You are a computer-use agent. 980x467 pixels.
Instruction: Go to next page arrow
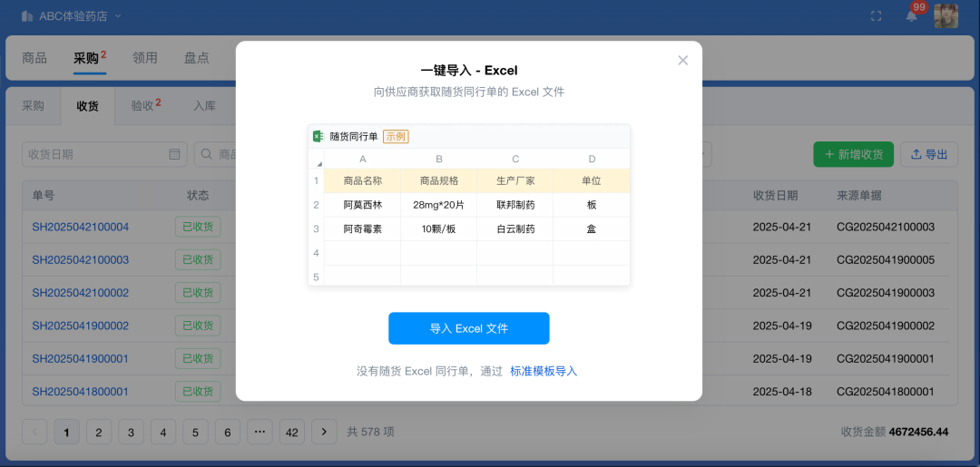[x=324, y=432]
